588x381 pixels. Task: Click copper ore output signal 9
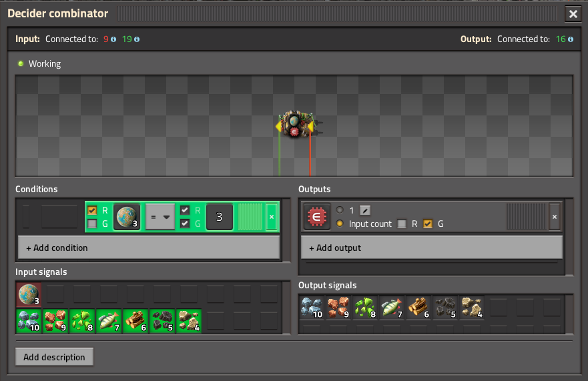pyautogui.click(x=338, y=308)
